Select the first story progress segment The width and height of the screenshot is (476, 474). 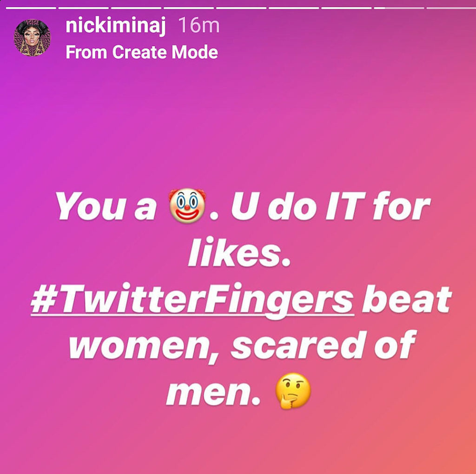click(x=31, y=8)
